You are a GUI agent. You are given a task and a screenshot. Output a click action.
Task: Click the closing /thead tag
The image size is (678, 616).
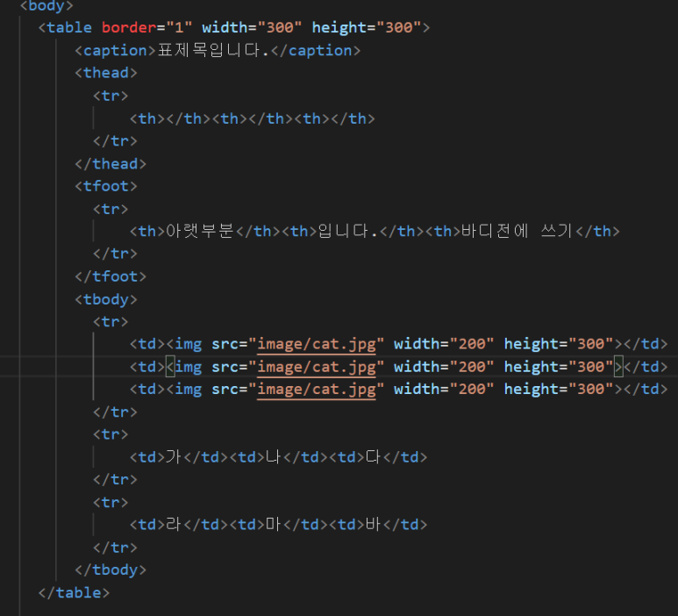pos(111,164)
